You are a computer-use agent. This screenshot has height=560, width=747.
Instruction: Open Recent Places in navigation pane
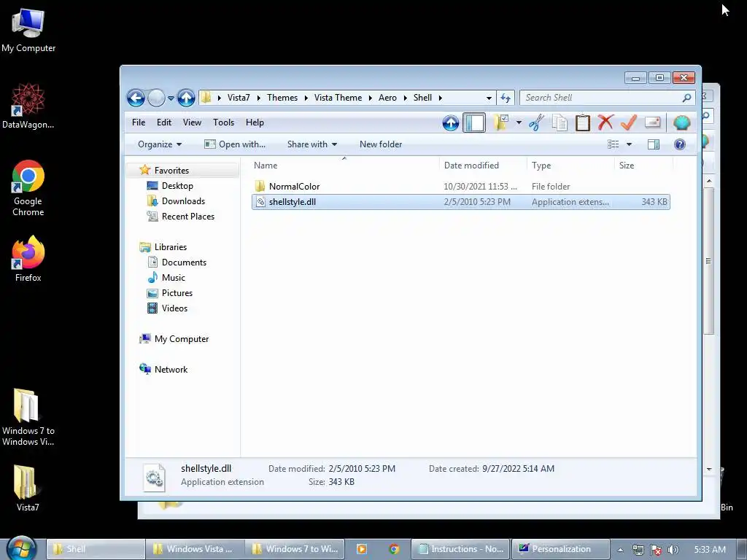(x=188, y=216)
